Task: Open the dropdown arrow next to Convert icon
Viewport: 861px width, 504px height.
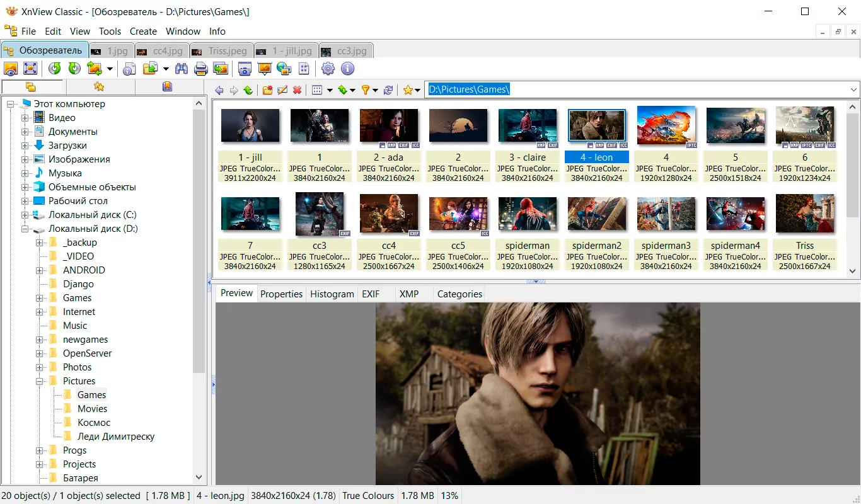Action: point(110,69)
